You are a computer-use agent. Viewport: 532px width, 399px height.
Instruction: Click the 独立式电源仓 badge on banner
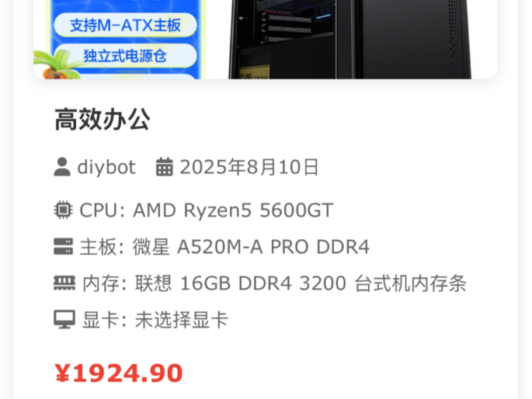(125, 56)
